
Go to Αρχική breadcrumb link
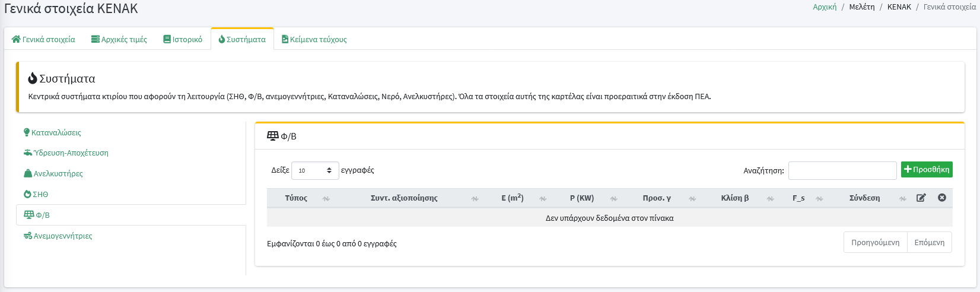point(825,7)
